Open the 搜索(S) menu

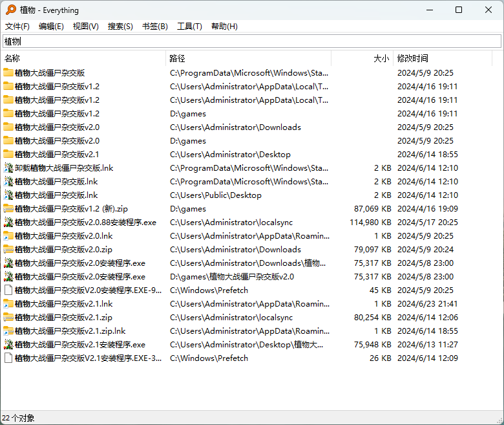pyautogui.click(x=120, y=27)
